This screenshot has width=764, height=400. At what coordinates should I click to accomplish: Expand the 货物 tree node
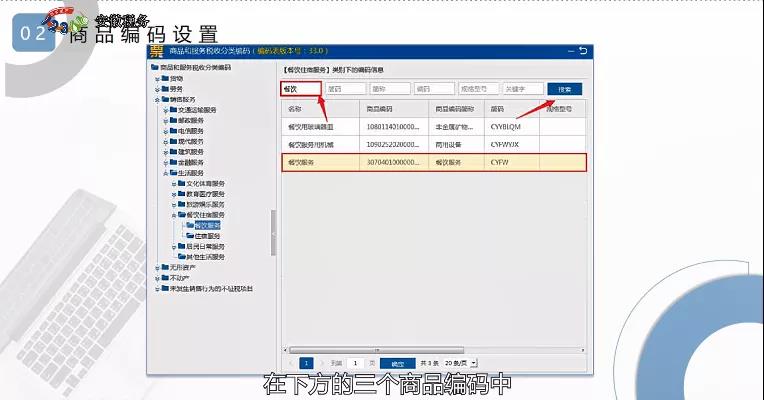pyautogui.click(x=157, y=79)
